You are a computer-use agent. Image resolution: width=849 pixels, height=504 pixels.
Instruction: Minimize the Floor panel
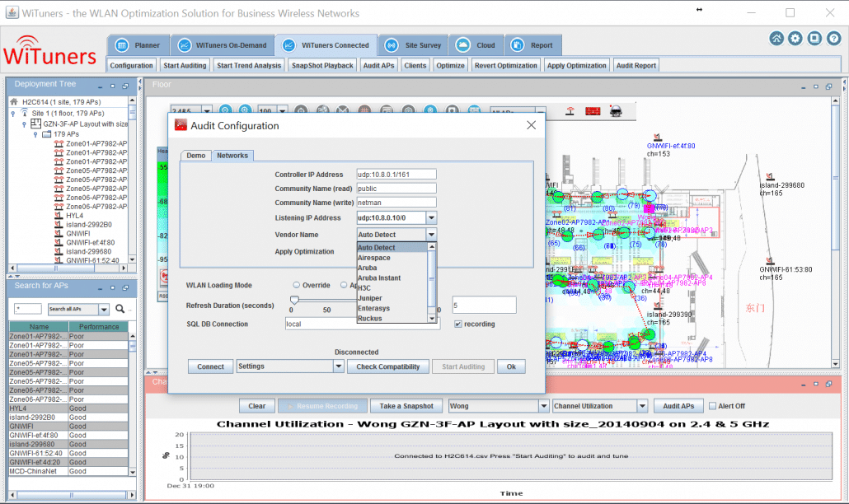pyautogui.click(x=804, y=87)
